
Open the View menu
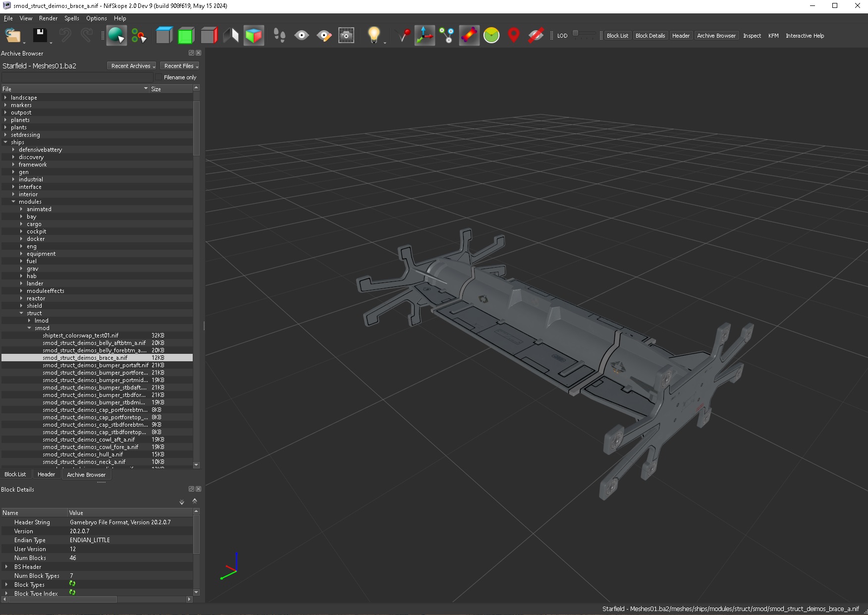click(26, 18)
